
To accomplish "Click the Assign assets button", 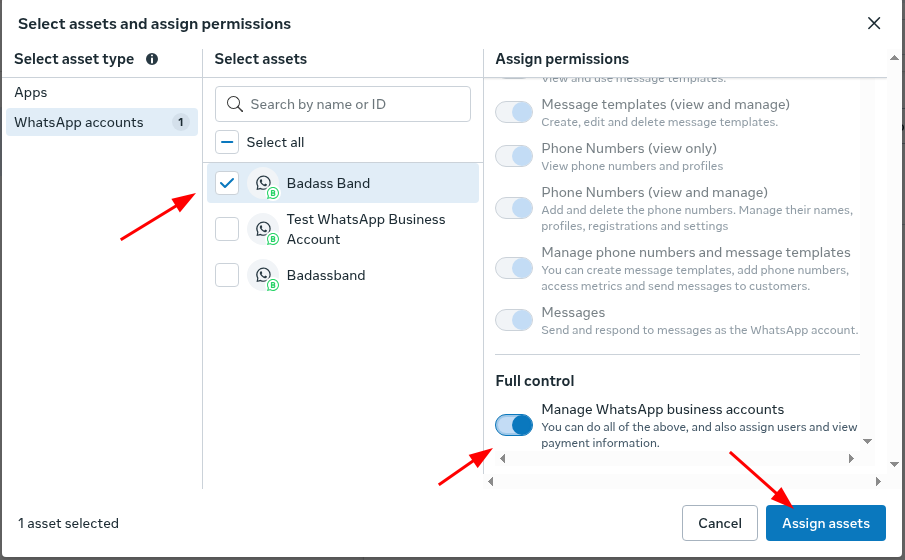I will 825,523.
